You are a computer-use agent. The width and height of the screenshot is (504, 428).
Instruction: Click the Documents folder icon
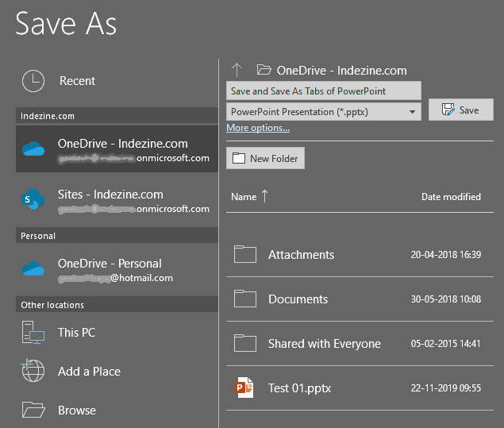(x=245, y=299)
